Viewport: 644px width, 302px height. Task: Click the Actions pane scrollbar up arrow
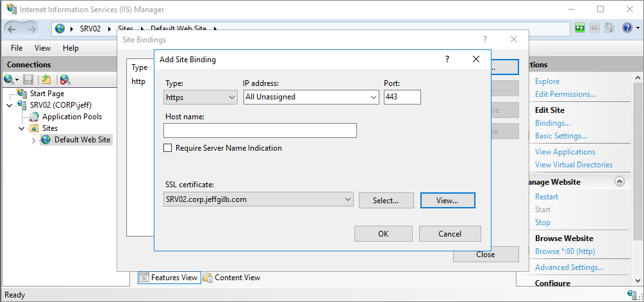click(638, 78)
